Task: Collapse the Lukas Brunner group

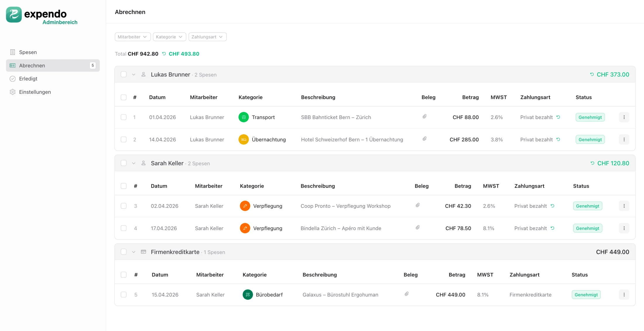Action: pos(133,75)
